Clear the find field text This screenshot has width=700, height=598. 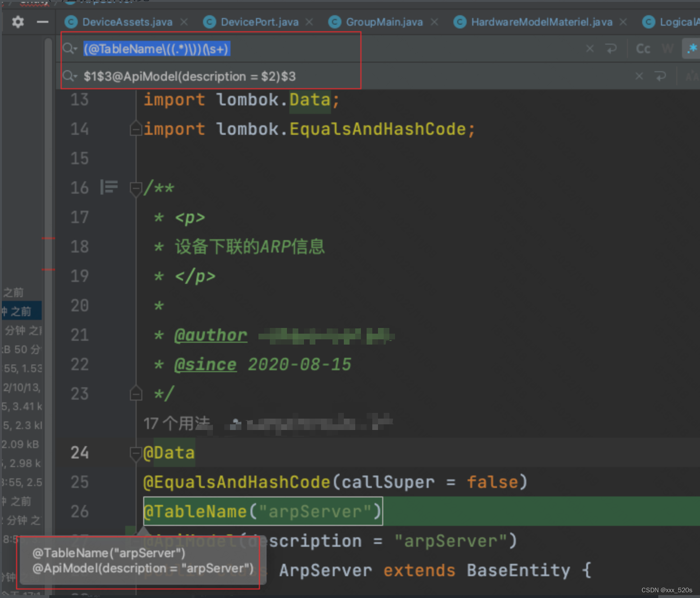tap(590, 48)
